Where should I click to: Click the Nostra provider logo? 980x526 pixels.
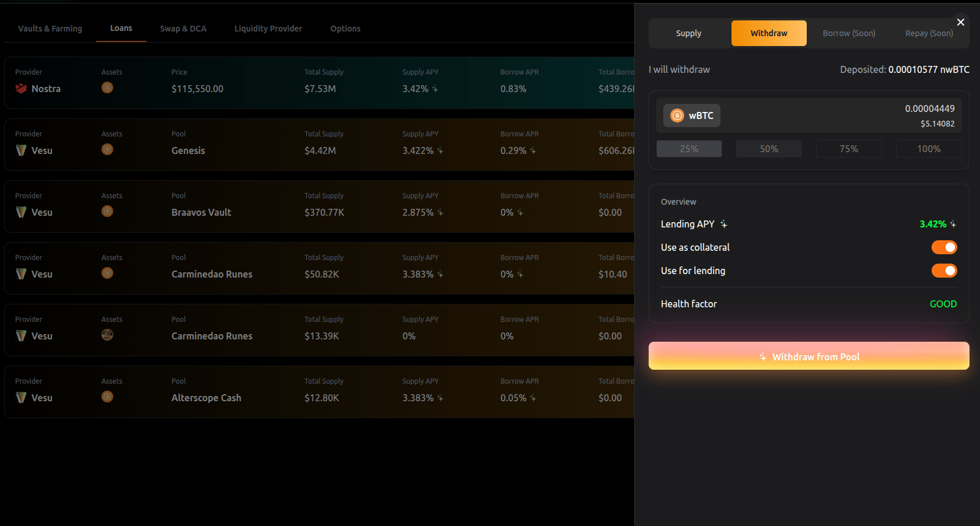(x=21, y=89)
